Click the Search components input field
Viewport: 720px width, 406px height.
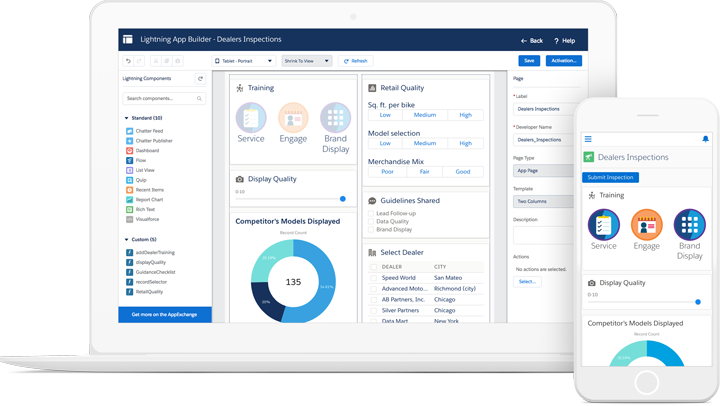(x=160, y=98)
